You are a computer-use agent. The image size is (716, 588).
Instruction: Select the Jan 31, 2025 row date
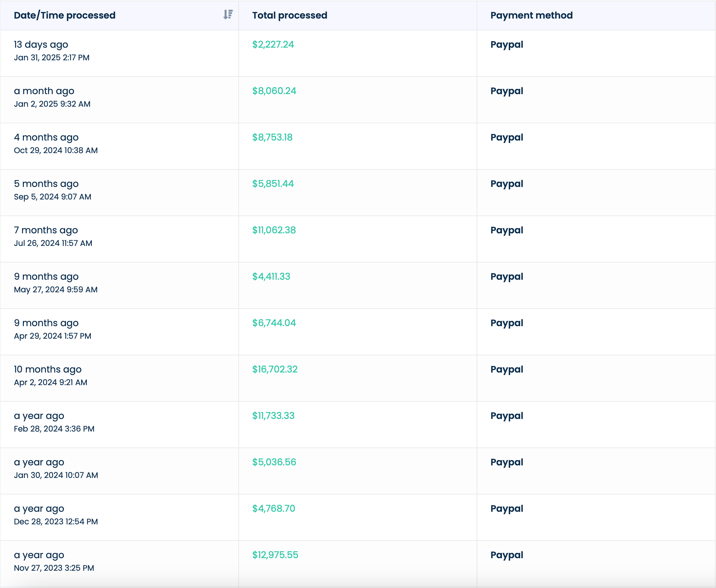pyautogui.click(x=51, y=58)
